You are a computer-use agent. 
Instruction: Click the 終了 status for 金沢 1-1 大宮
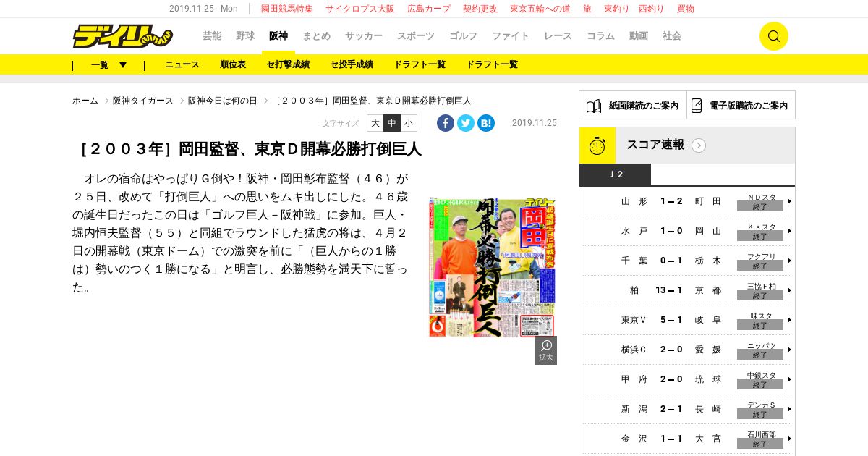(x=760, y=444)
